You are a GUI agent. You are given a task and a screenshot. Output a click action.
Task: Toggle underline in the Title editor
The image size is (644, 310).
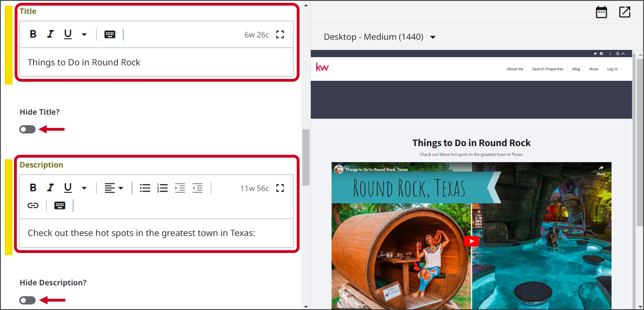tap(68, 34)
